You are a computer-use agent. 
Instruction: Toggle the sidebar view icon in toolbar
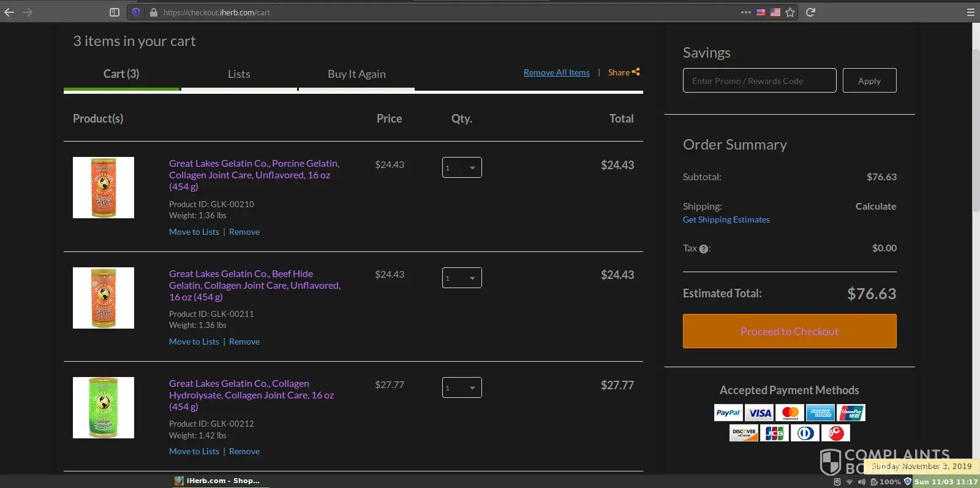(115, 12)
